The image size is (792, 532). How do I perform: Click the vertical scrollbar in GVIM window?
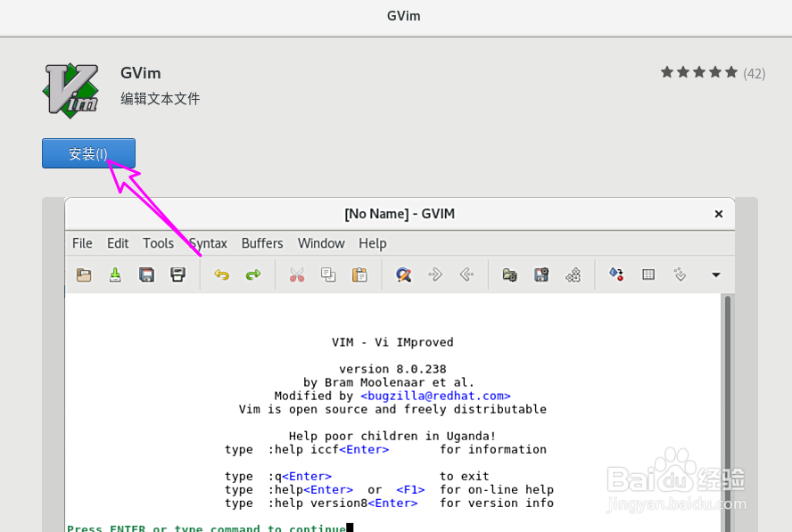pyautogui.click(x=728, y=413)
